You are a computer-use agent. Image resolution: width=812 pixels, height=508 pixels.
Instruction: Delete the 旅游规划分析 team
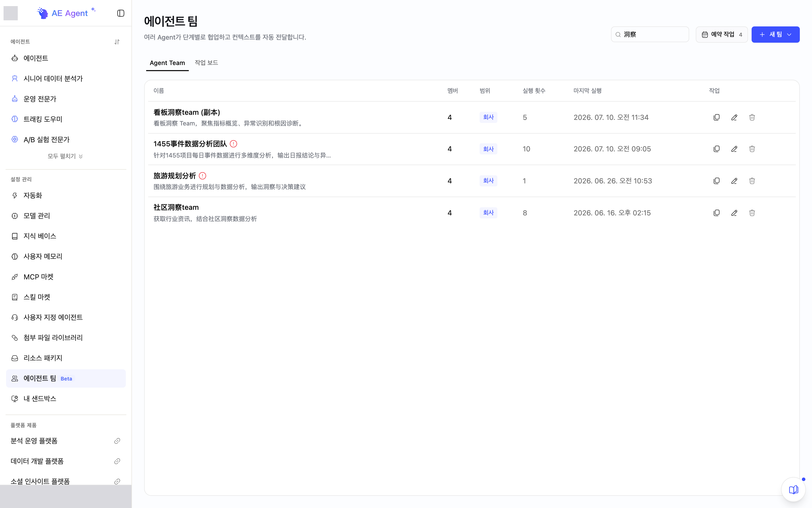click(752, 181)
